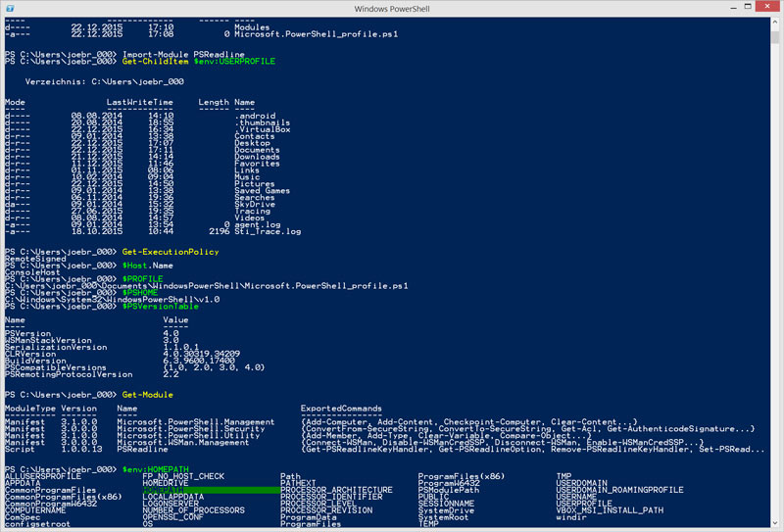Open the PowerShell system menu icon

[10, 8]
